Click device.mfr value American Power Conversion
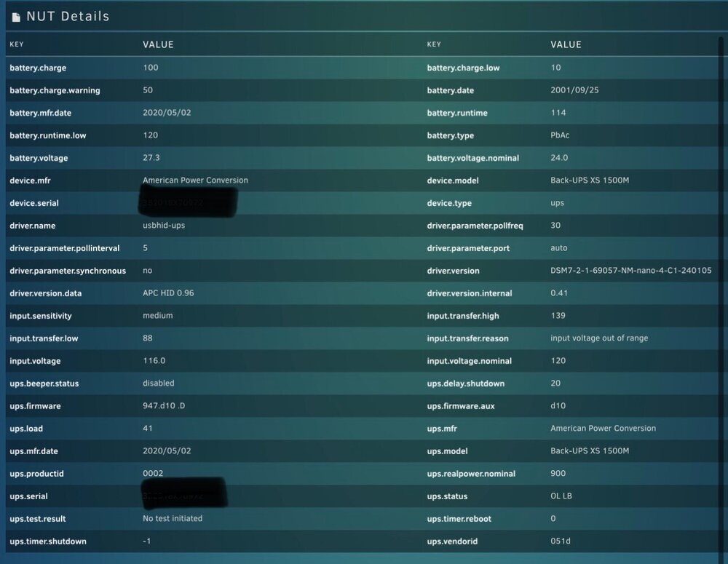This screenshot has height=564, width=728. pos(195,180)
